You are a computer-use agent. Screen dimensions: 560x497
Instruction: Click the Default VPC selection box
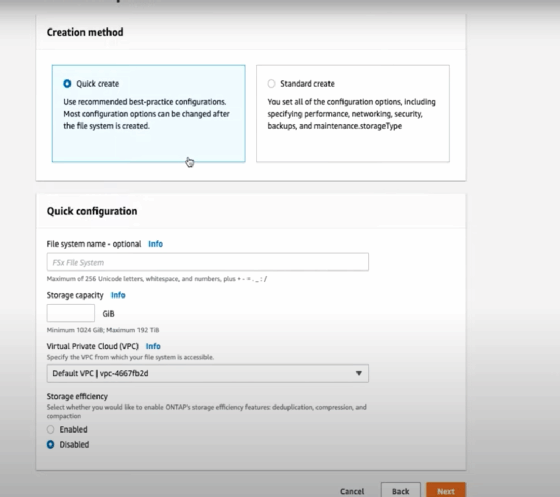(x=208, y=373)
